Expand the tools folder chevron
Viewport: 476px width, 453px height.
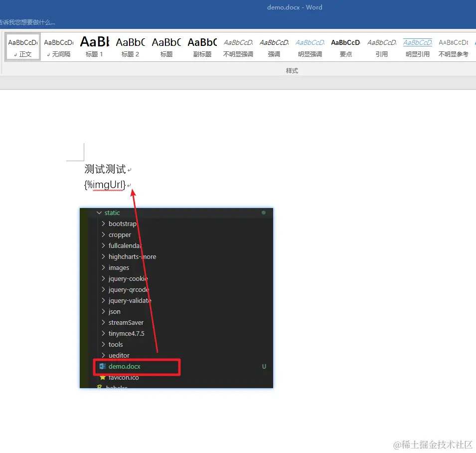pos(103,344)
